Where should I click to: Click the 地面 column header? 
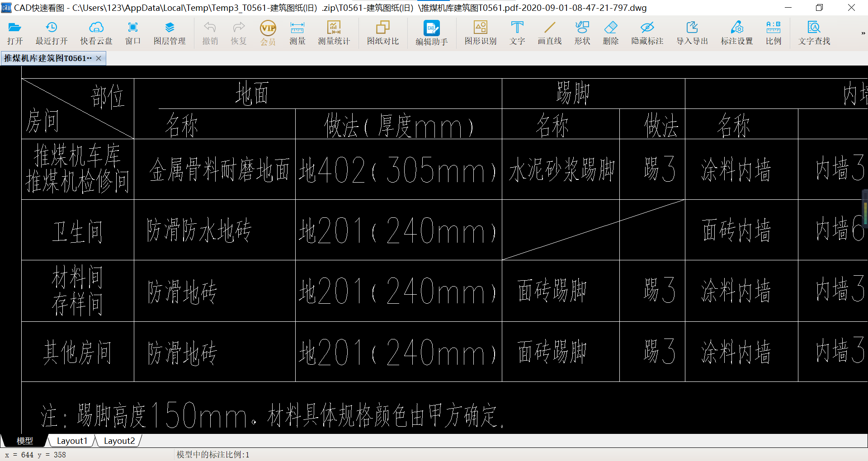point(252,94)
